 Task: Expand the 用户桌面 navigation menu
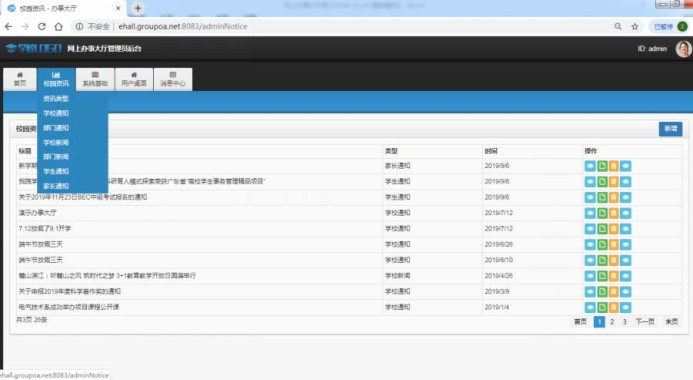[134, 79]
